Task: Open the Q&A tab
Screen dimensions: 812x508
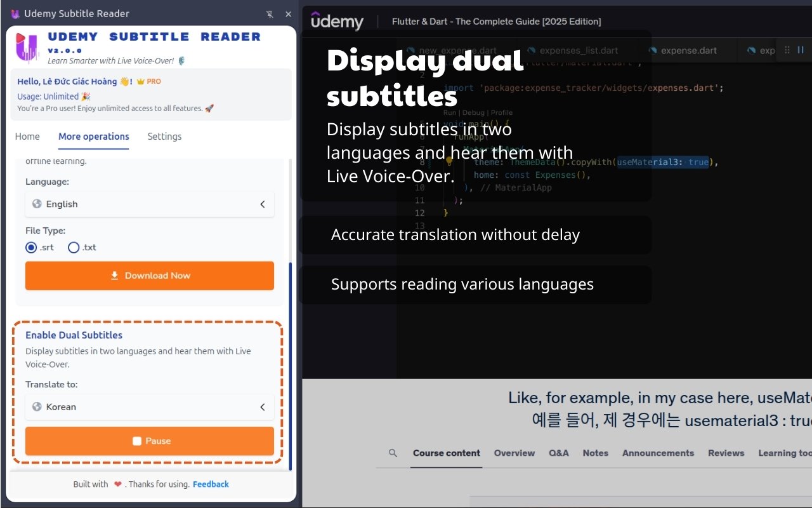Action: 559,453
